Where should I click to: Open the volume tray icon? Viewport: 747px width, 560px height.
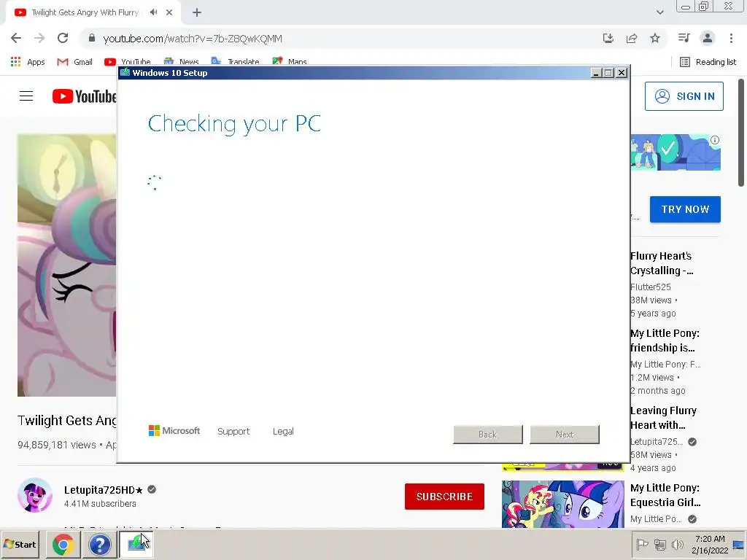click(677, 544)
